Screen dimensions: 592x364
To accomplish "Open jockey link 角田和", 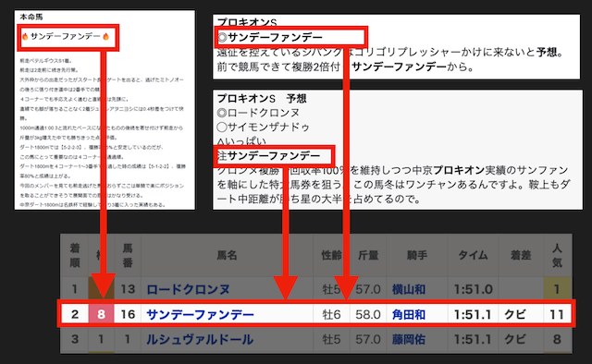I will pyautogui.click(x=409, y=314).
